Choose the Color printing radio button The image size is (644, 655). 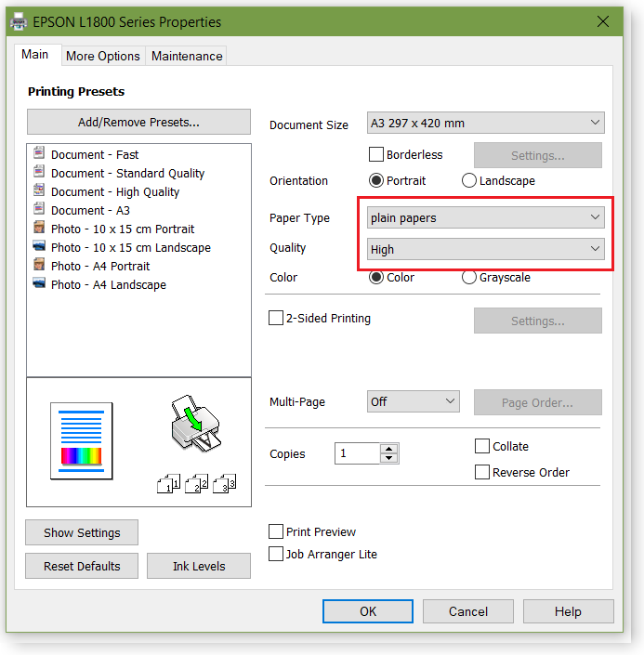point(376,278)
